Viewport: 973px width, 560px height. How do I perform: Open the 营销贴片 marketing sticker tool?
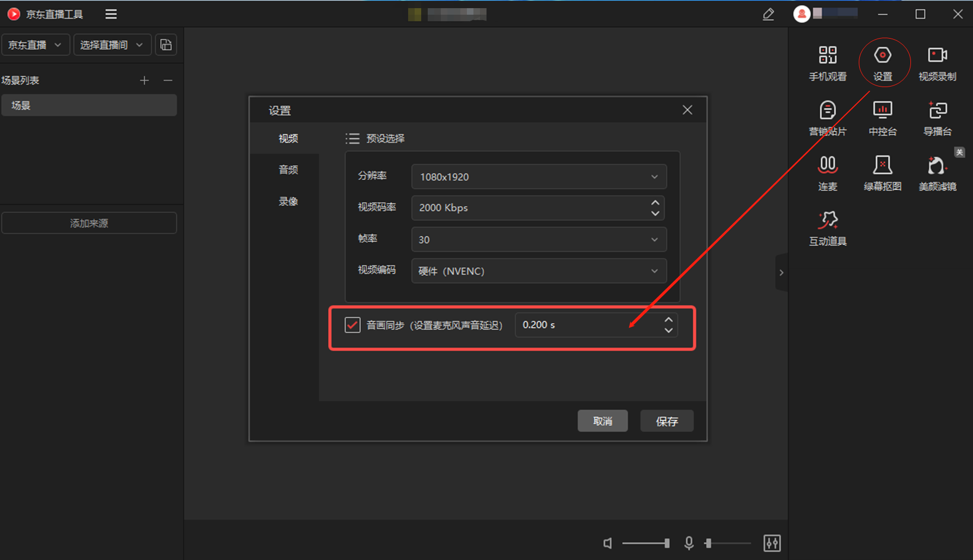point(827,118)
